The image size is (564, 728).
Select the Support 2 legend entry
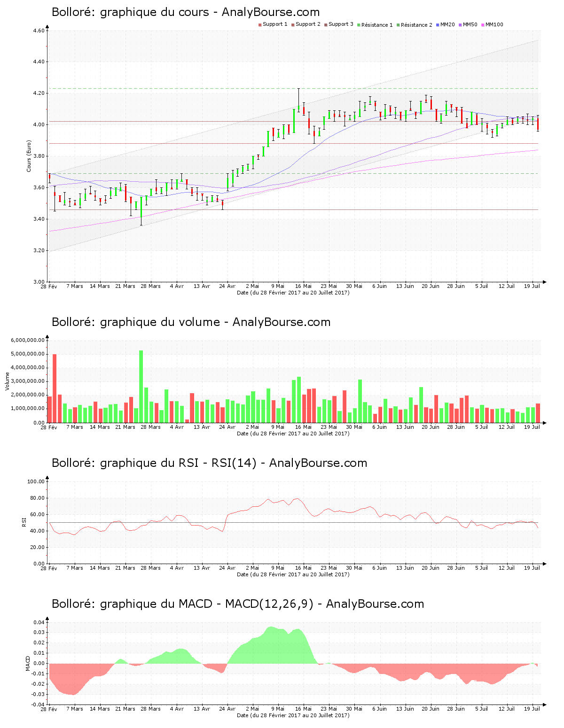pos(306,24)
